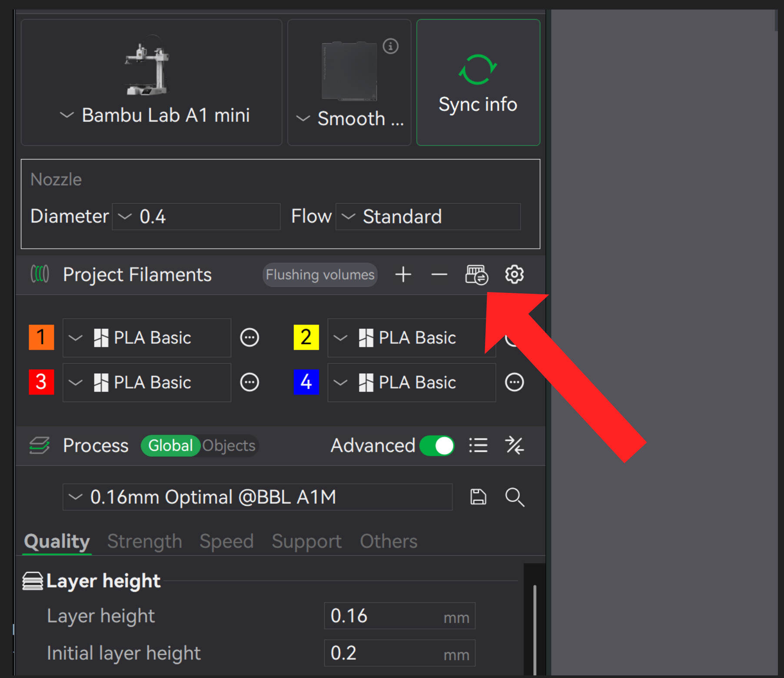Open plate type info icon
This screenshot has width=784, height=678.
(390, 46)
